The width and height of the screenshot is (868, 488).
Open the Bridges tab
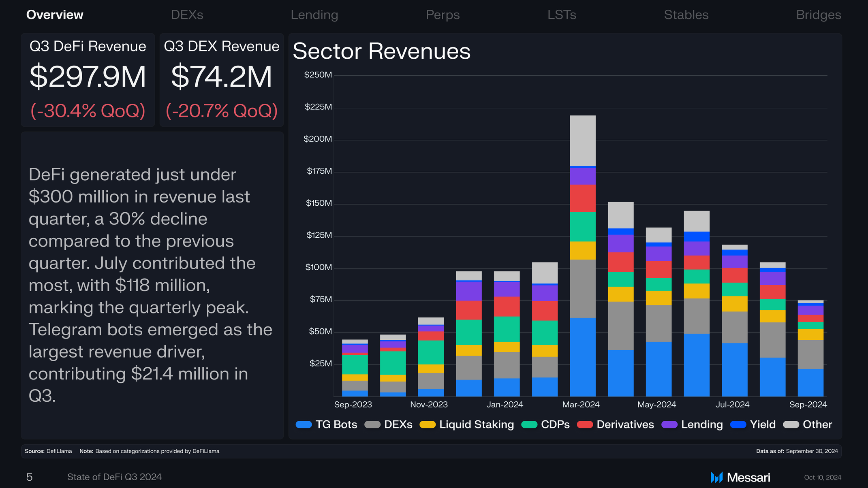coord(819,15)
